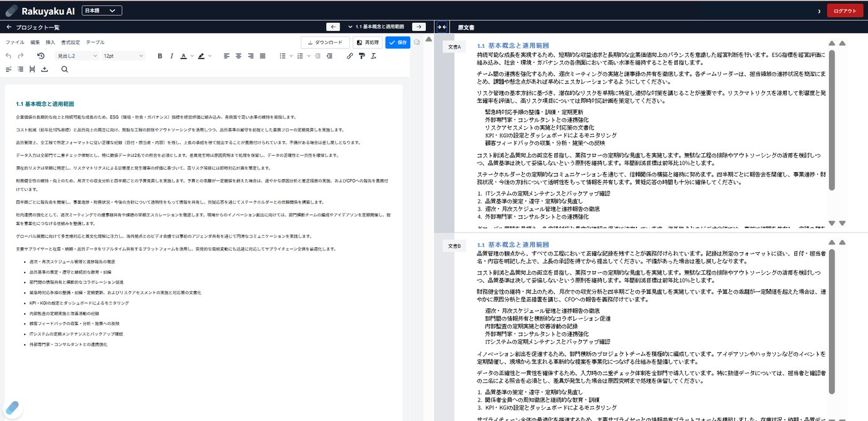Redo the last edit

21,56
